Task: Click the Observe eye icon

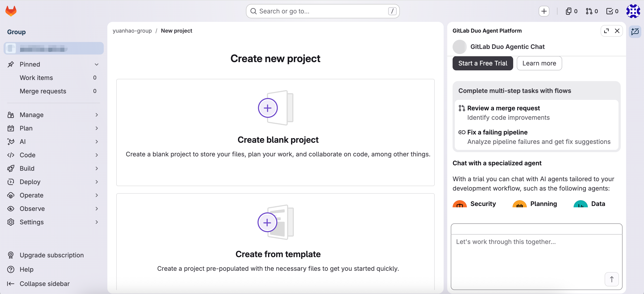Action: 11,209
